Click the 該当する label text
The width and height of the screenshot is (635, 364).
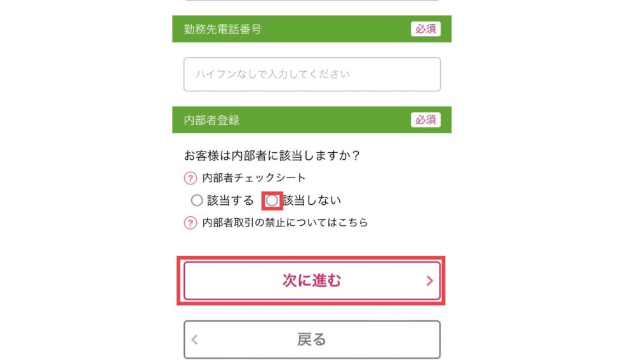point(230,200)
